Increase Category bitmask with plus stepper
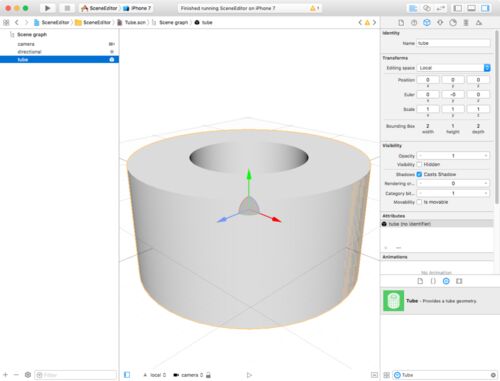The width and height of the screenshot is (500, 381). [x=486, y=193]
